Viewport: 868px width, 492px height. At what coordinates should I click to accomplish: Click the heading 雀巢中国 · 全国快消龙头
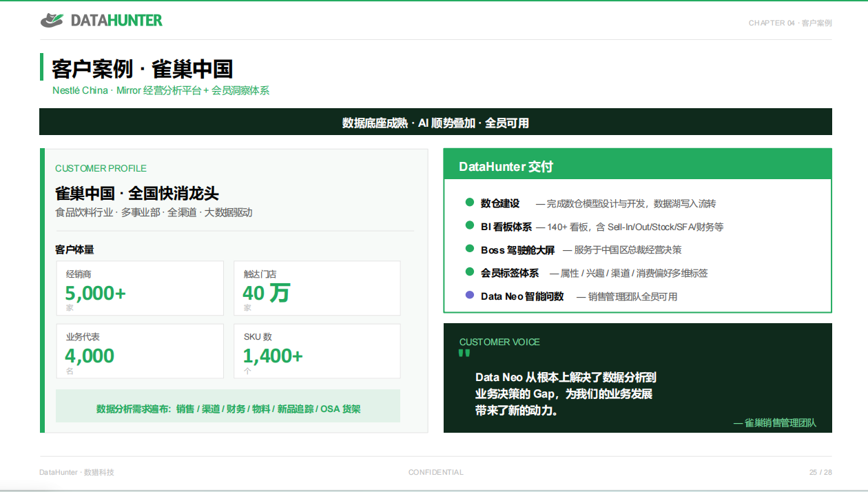pyautogui.click(x=137, y=193)
